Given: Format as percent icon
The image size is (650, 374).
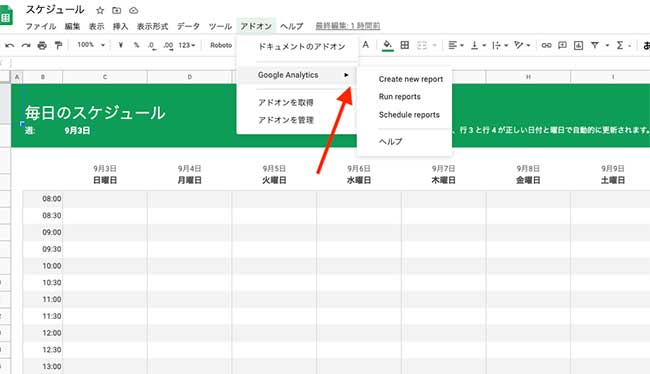Looking at the screenshot, I should (136, 45).
